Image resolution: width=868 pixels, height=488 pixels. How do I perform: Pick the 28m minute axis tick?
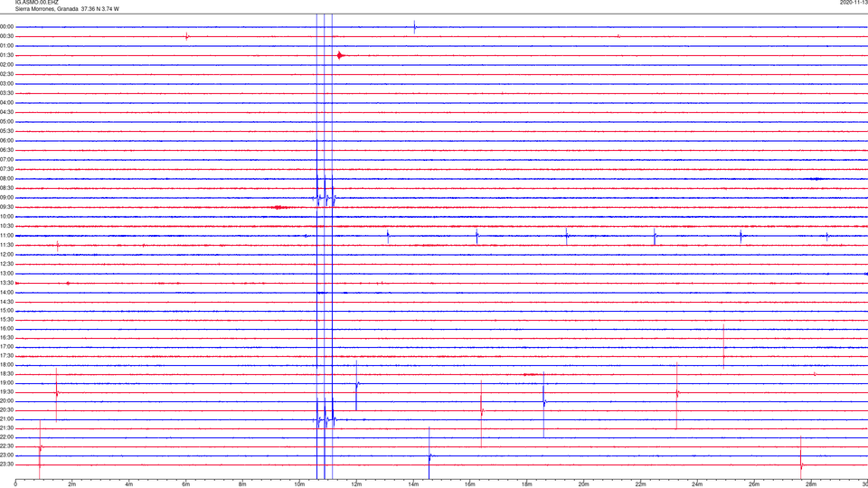pos(810,484)
